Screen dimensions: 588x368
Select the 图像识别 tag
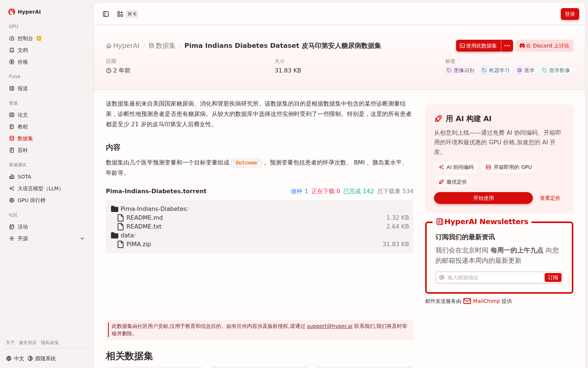click(462, 70)
